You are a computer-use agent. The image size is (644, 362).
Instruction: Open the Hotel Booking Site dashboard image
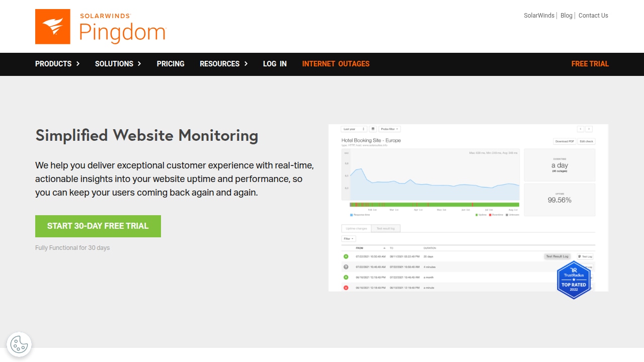click(468, 208)
